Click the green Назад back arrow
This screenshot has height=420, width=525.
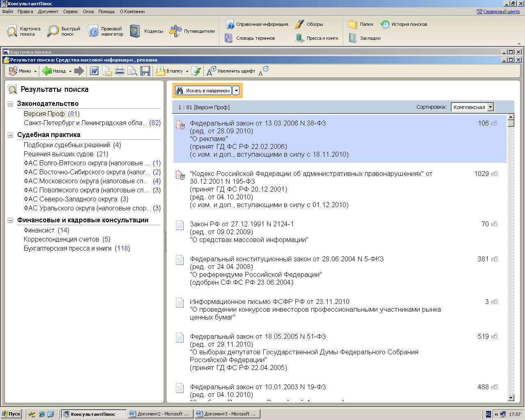point(54,71)
